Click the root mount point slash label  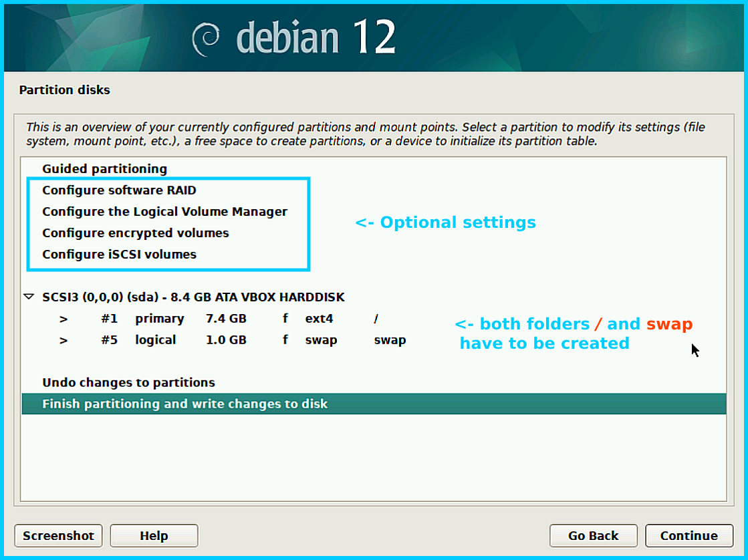pos(376,319)
